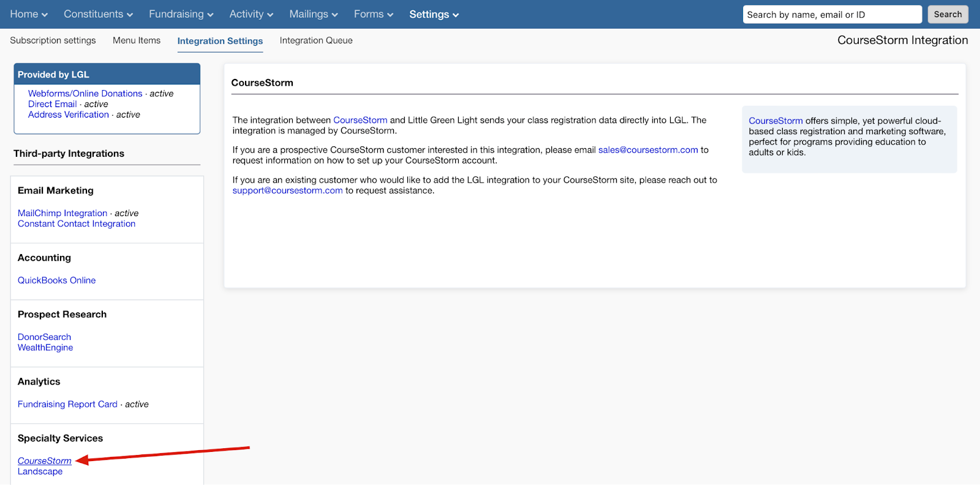980x485 pixels.
Task: Click the Third-party Integrations heading
Action: coord(69,154)
